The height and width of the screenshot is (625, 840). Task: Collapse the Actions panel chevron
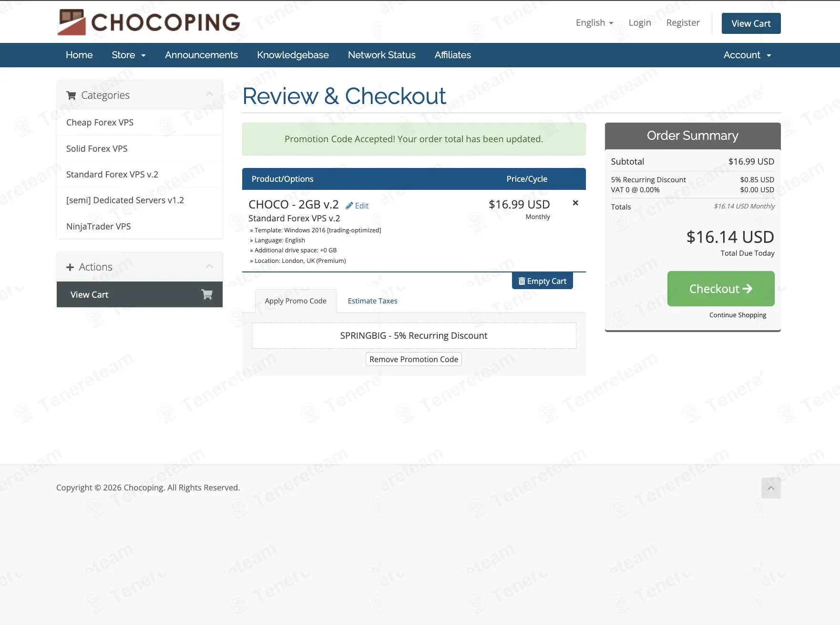(x=209, y=266)
